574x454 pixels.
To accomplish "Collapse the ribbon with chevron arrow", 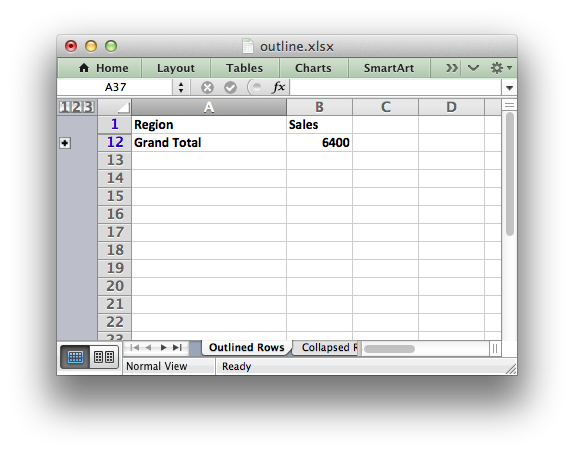I will (473, 68).
